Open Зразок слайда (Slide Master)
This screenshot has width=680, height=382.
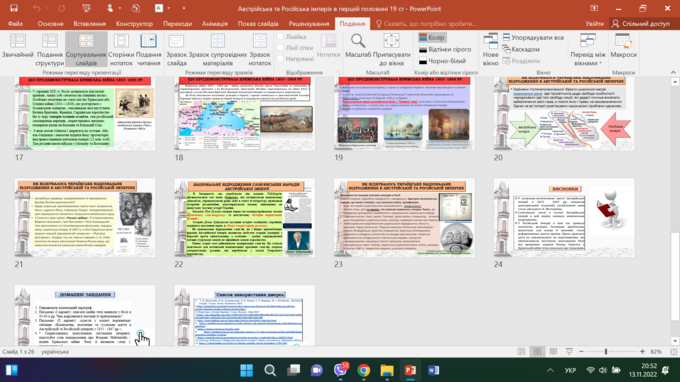tap(177, 50)
